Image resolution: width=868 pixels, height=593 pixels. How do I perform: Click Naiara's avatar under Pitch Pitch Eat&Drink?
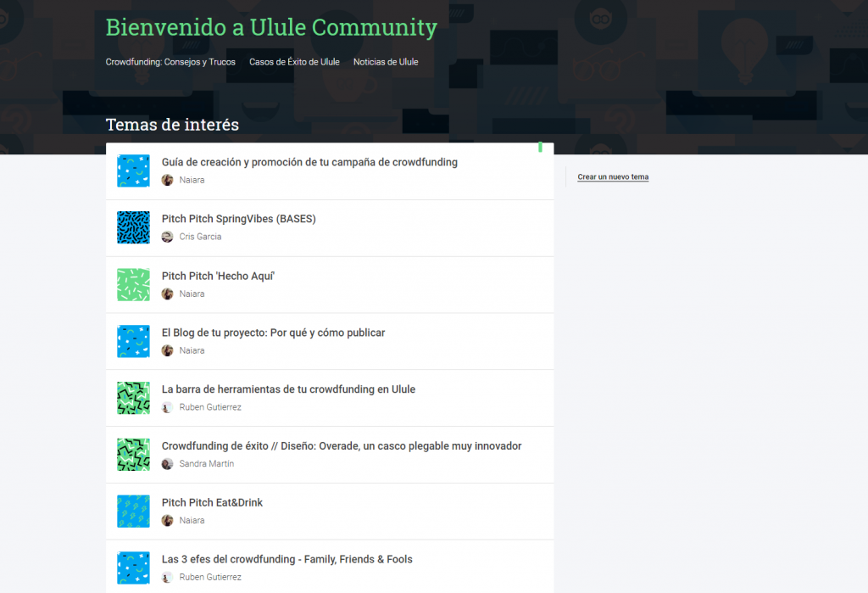coord(167,520)
